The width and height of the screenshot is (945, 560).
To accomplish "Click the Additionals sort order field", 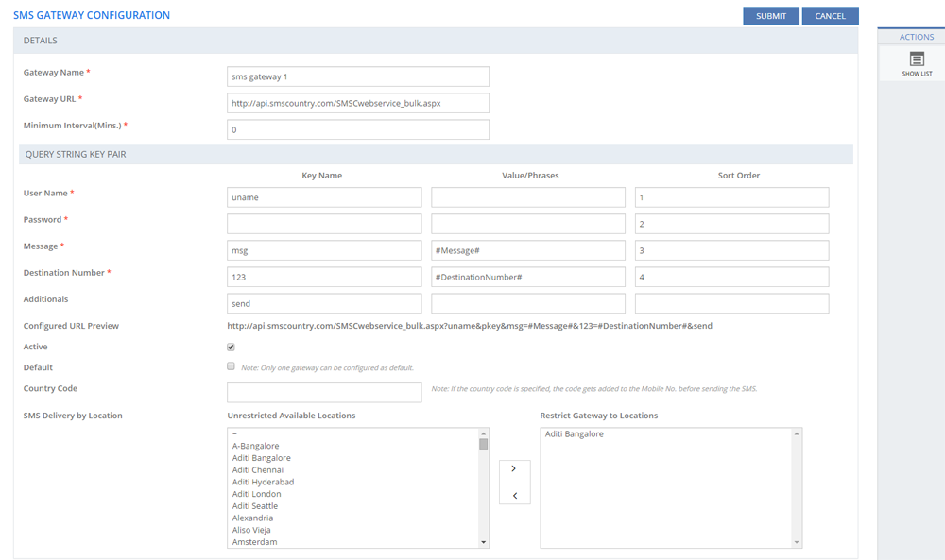I will click(731, 303).
